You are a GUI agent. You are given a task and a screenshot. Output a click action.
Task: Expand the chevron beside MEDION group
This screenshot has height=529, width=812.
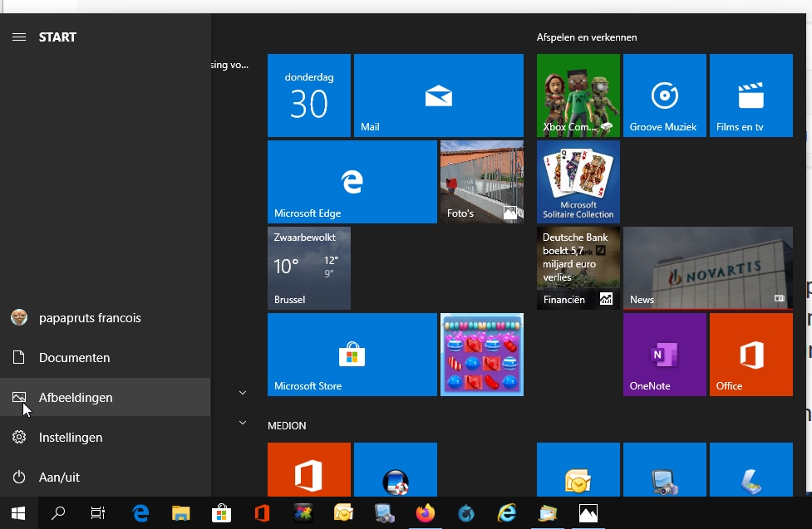[243, 423]
